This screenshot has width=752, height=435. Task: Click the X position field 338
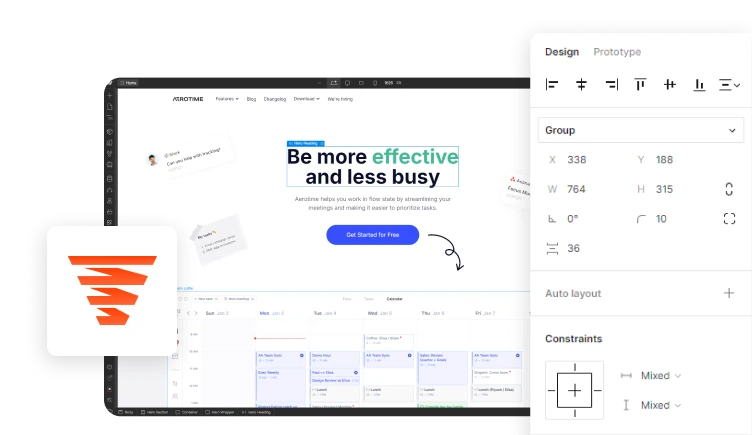(576, 160)
